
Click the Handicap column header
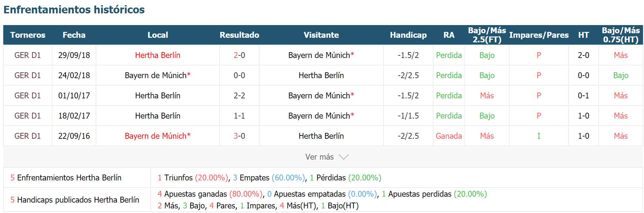[x=408, y=35]
